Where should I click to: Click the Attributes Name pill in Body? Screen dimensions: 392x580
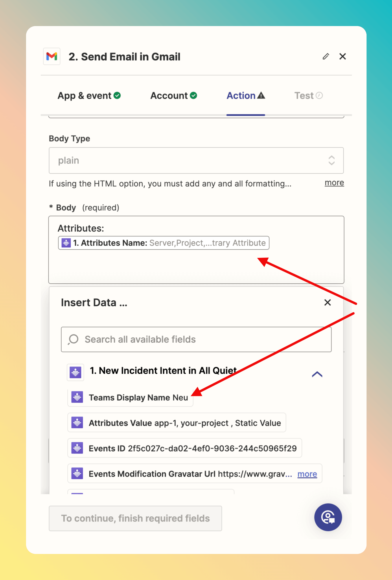[x=164, y=243]
